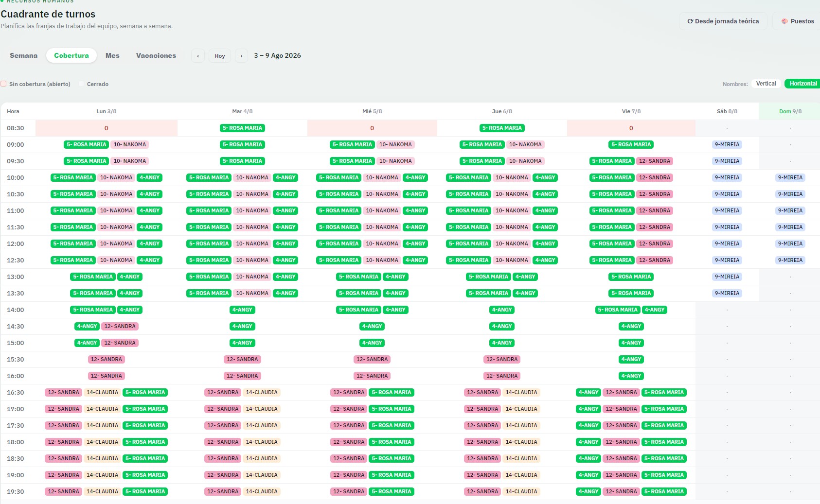Go to the next week arrow
820x504 pixels.
[x=241, y=56]
